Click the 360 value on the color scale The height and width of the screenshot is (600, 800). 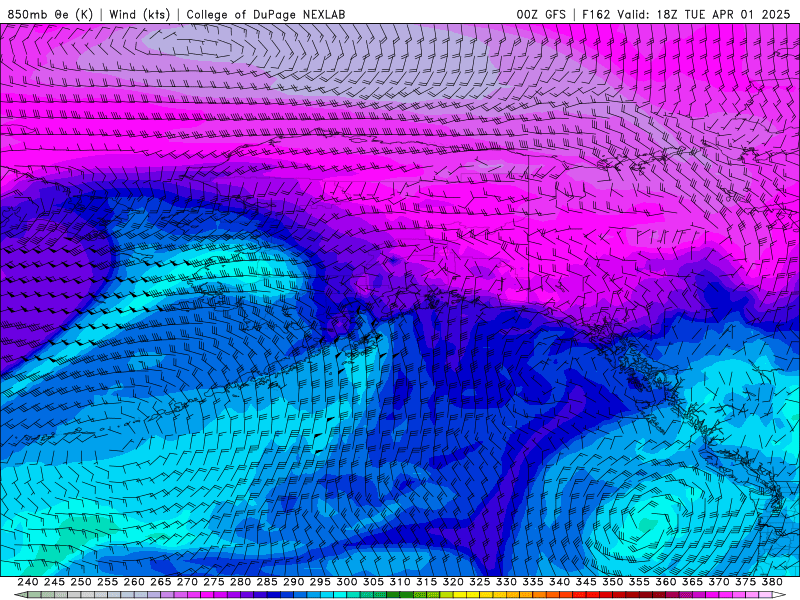pos(665,582)
